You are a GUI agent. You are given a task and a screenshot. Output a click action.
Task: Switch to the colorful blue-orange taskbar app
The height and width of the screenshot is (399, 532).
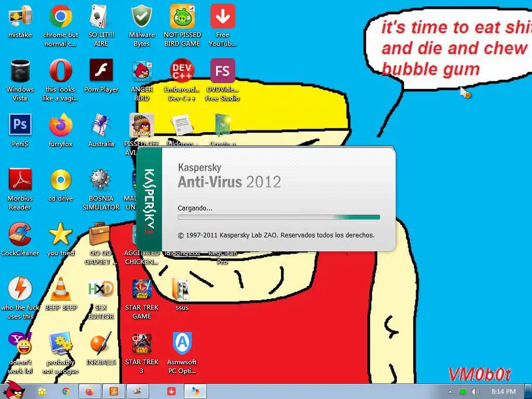click(195, 392)
